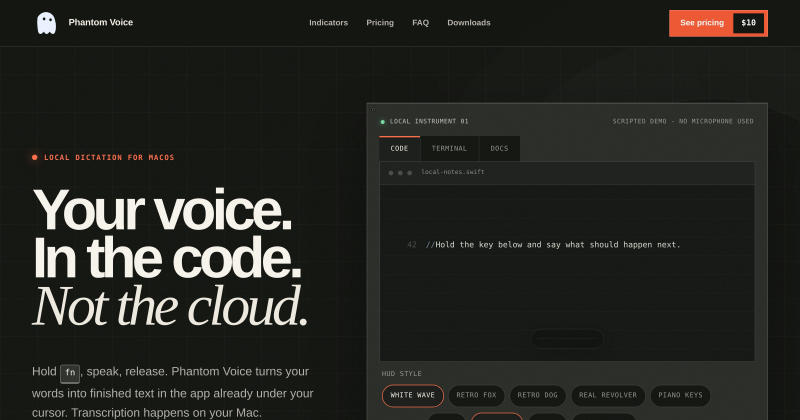Click the dimmed HUD pill in editor
Image resolution: width=800 pixels, height=420 pixels.
point(567,339)
